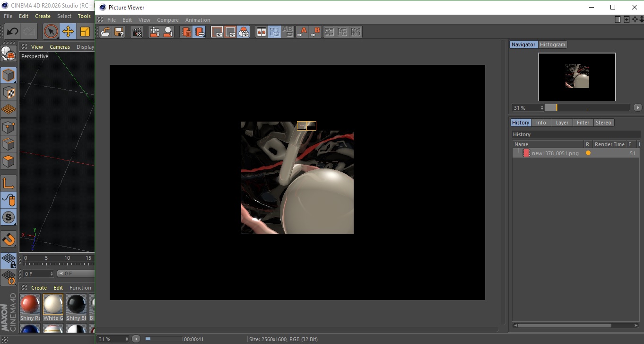Click round arrow button beside navigator zoom slider

pos(638,108)
